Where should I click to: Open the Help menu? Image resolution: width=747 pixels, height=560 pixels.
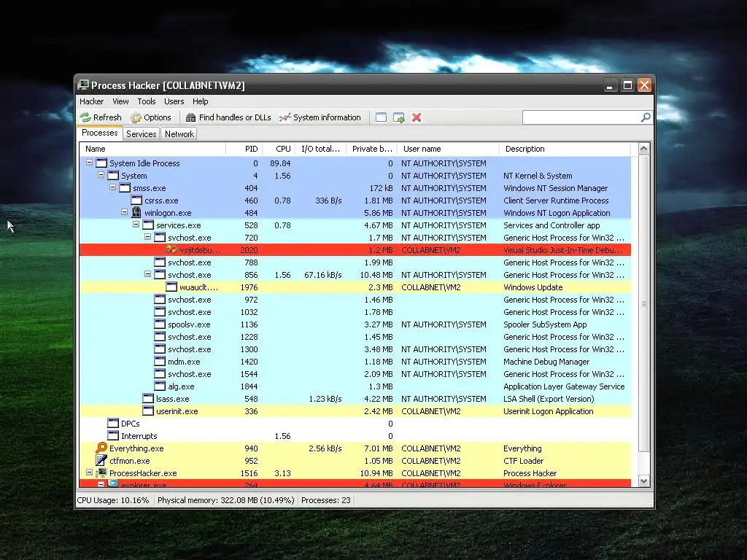(x=200, y=101)
